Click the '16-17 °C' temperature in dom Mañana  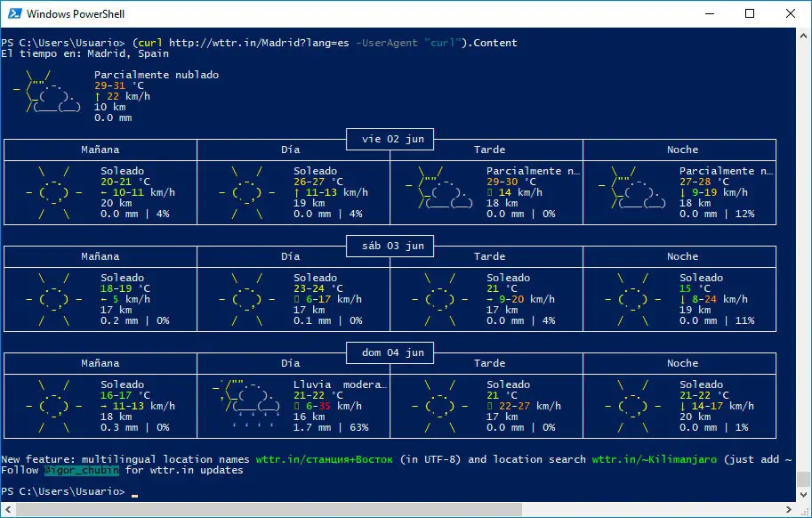(125, 395)
